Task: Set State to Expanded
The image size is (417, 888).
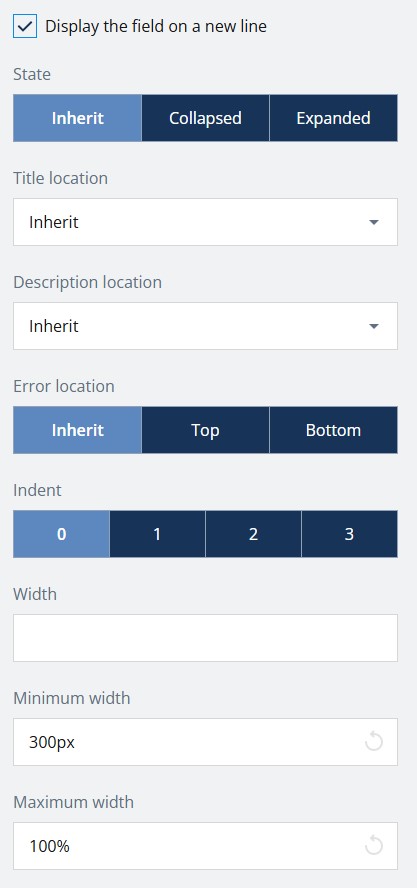Action: 334,118
